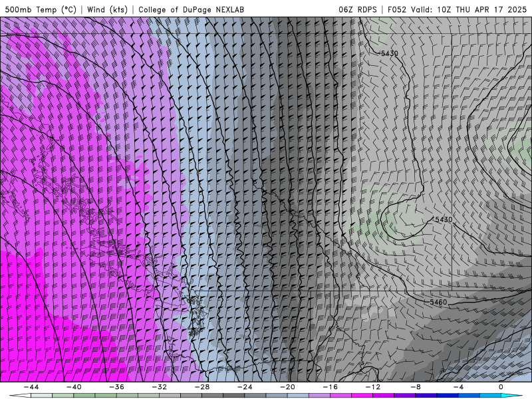Click "College of DuPage NEXLAB" header text
This screenshot has height=399, width=532.
pos(191,9)
